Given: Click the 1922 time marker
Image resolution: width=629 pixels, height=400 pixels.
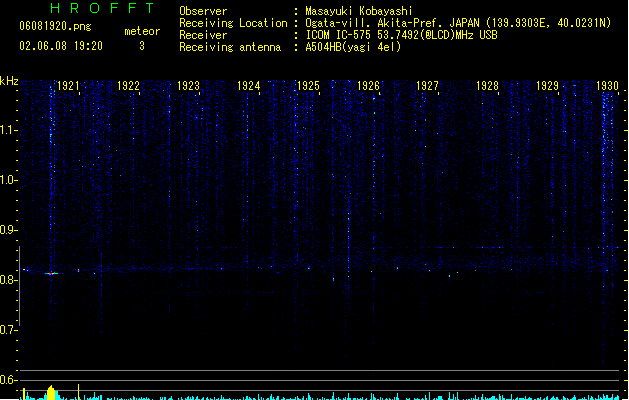Looking at the screenshot, I should click(128, 86).
